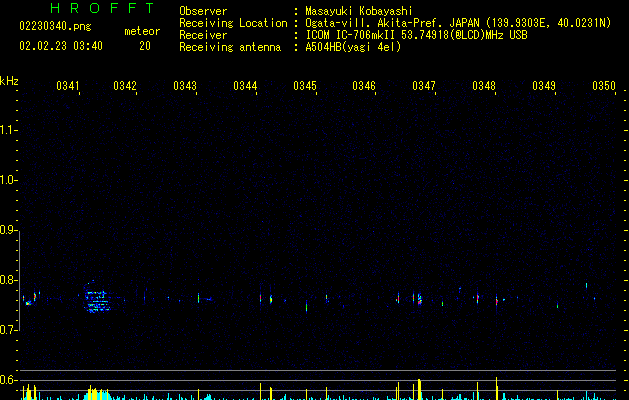Click the 1.1 kHz axis label
This screenshot has height=400, width=629.
pyautogui.click(x=8, y=130)
